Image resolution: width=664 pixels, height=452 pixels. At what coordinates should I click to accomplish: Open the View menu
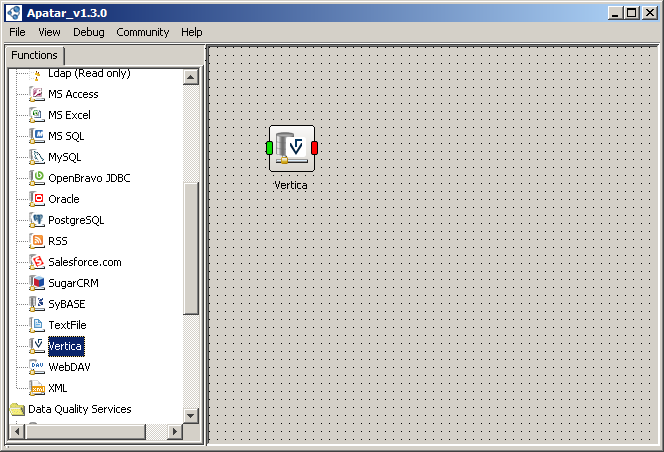[x=49, y=32]
